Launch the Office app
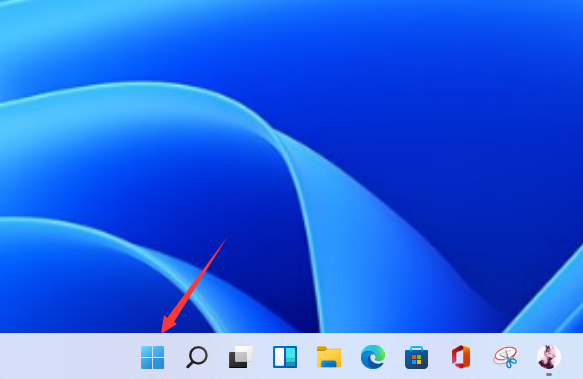The image size is (583, 379). pos(461,357)
